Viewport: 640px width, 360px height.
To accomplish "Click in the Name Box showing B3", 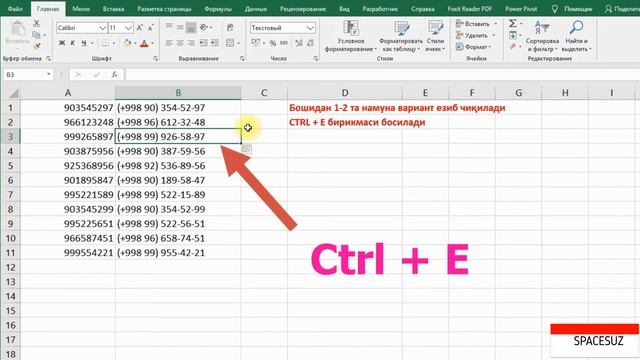I will (x=24, y=74).
